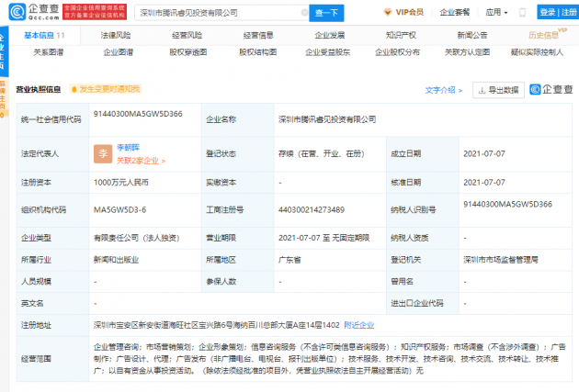Image resolution: width=579 pixels, height=392 pixels.
Task: Click the blue left sidebar tab
Action: tap(4, 50)
